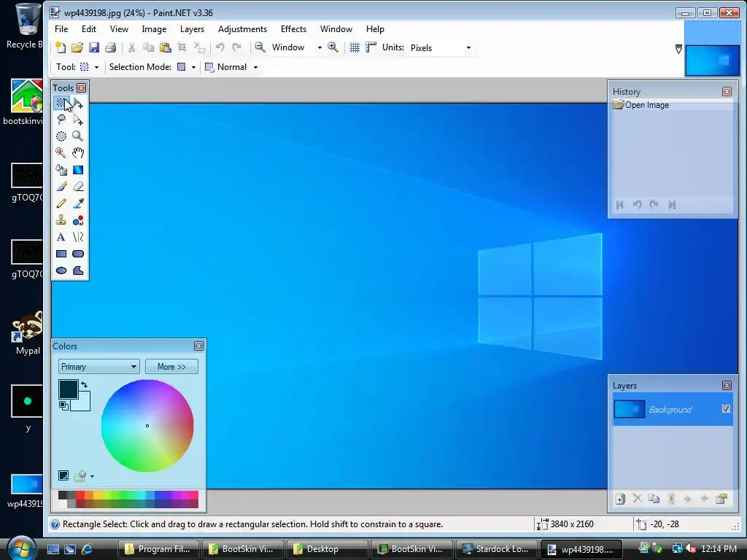Image resolution: width=747 pixels, height=560 pixels.
Task: Switch to Stardock Lo... taskbar window
Action: pyautogui.click(x=496, y=549)
